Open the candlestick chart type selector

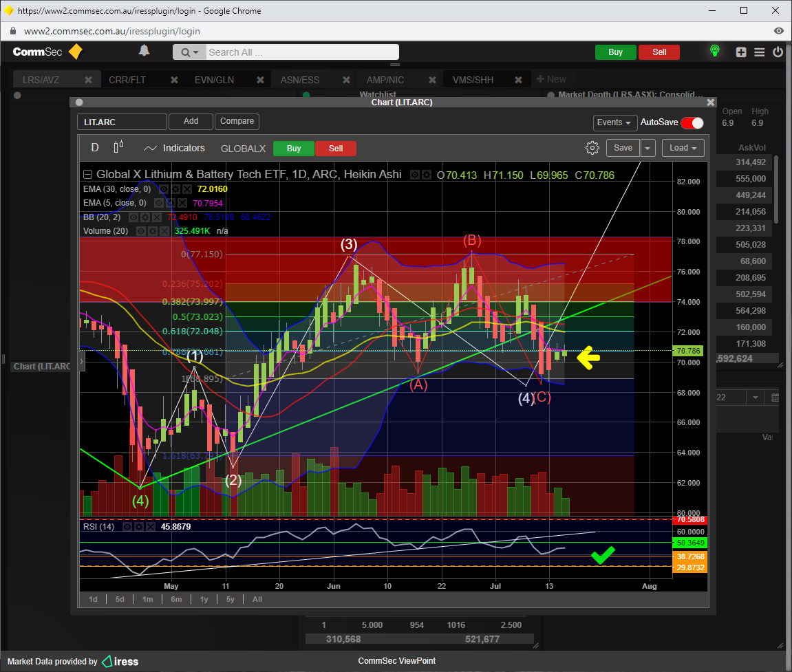point(118,147)
